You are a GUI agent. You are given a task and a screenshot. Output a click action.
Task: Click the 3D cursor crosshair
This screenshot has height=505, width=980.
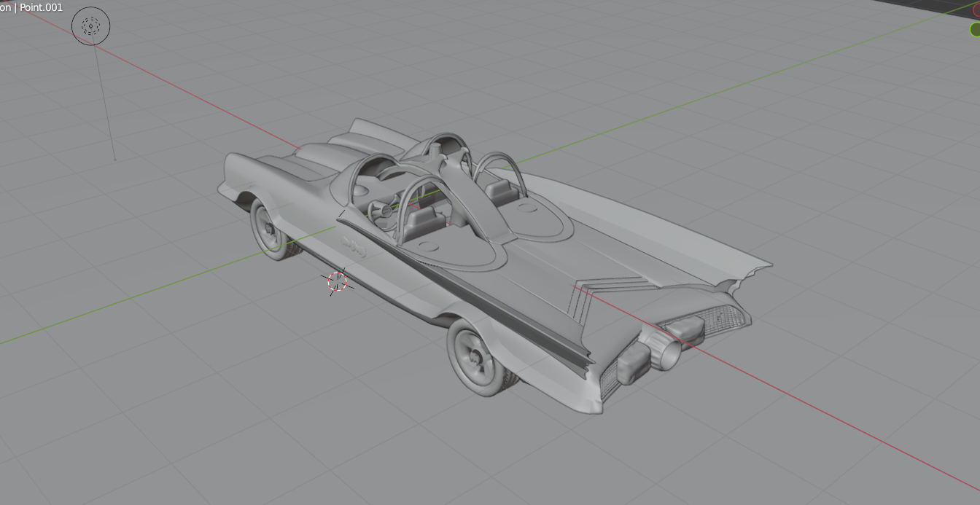tap(337, 281)
